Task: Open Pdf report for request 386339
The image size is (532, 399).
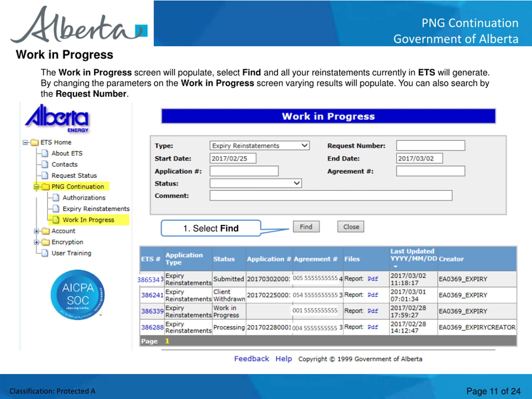Action: (373, 311)
